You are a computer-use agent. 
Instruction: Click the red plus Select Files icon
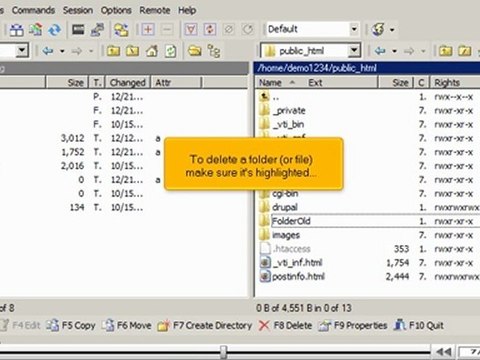[148, 30]
